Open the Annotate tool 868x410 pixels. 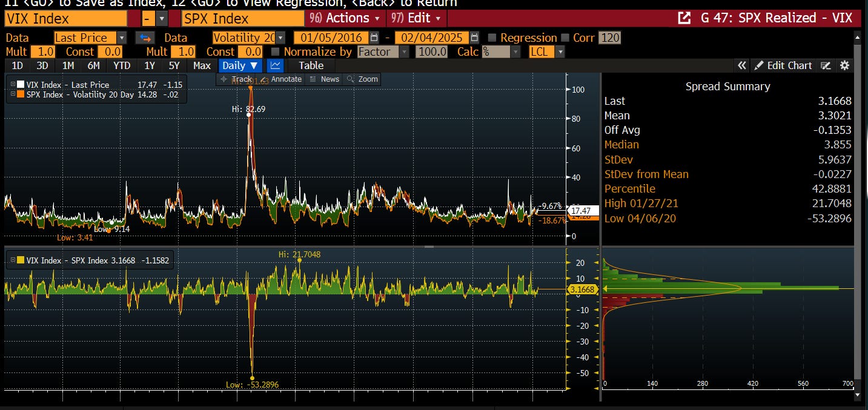(x=281, y=79)
